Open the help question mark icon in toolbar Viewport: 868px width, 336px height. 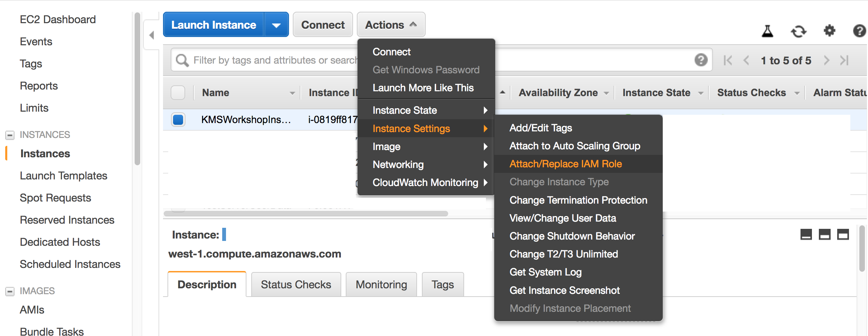(859, 31)
